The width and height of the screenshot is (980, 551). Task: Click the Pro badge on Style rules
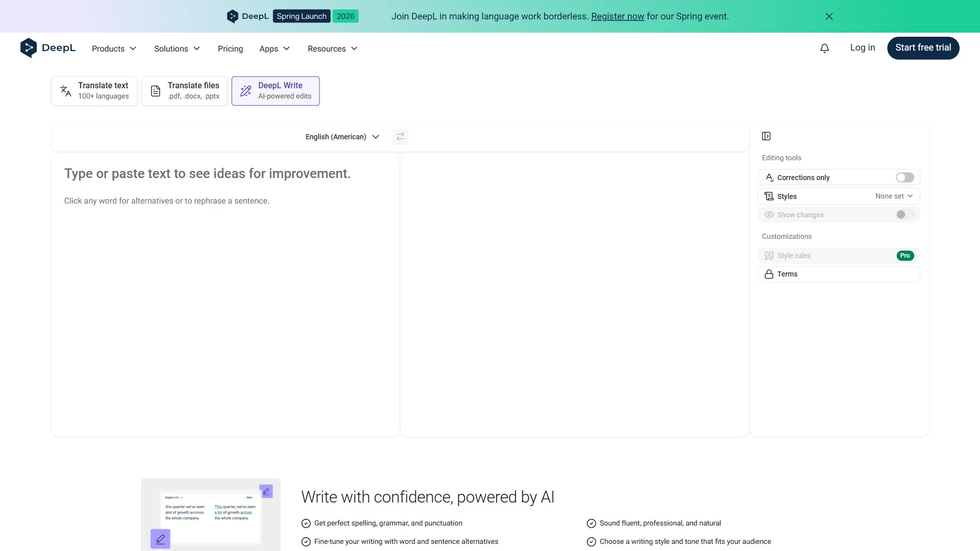905,256
